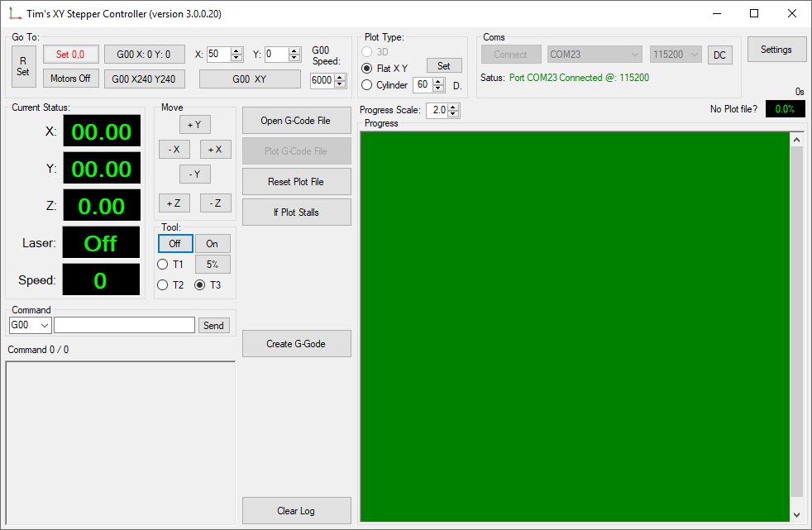Increase Progress Scale with up arrow
812x530 pixels.
[x=453, y=107]
